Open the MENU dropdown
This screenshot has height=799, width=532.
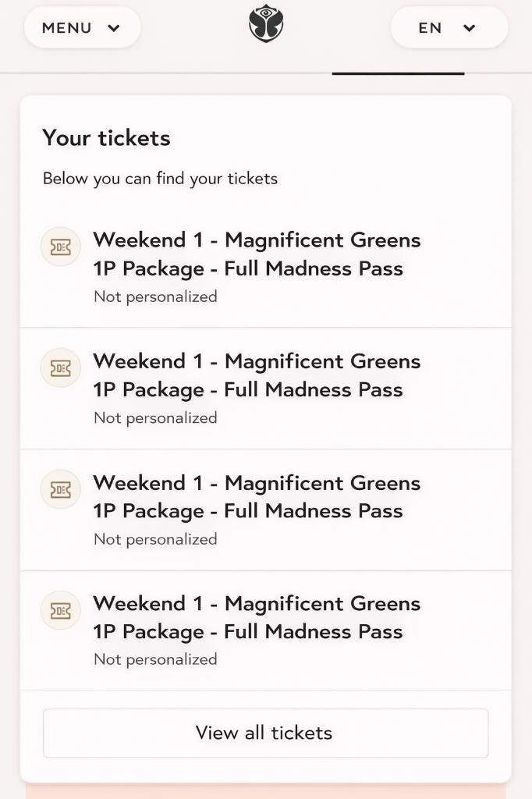(x=82, y=27)
